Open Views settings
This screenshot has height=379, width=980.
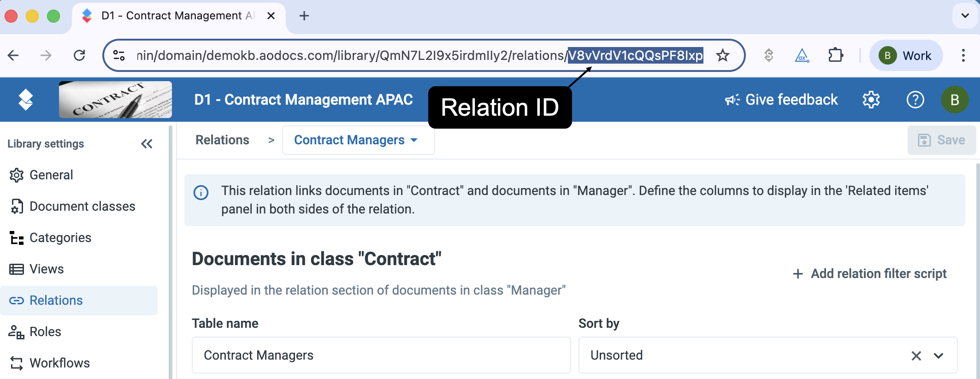click(79, 269)
